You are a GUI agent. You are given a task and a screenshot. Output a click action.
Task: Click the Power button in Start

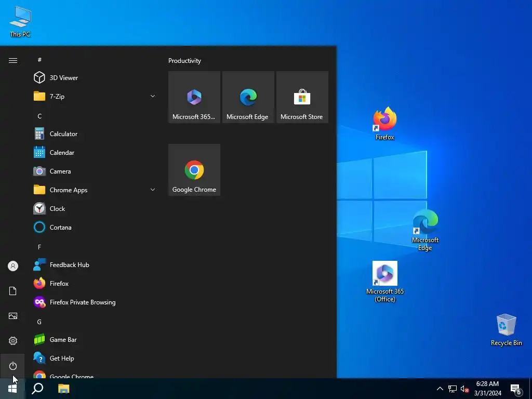point(13,366)
